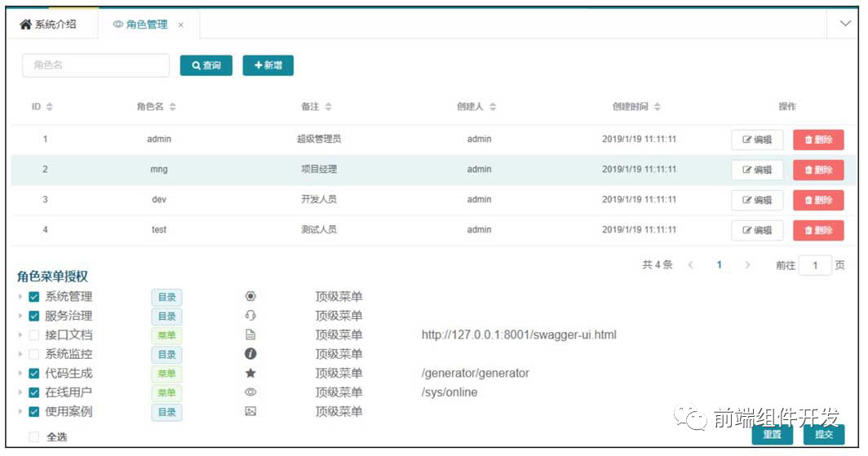
Task: Expand the 在线用户 tree node
Action: pos(20,392)
